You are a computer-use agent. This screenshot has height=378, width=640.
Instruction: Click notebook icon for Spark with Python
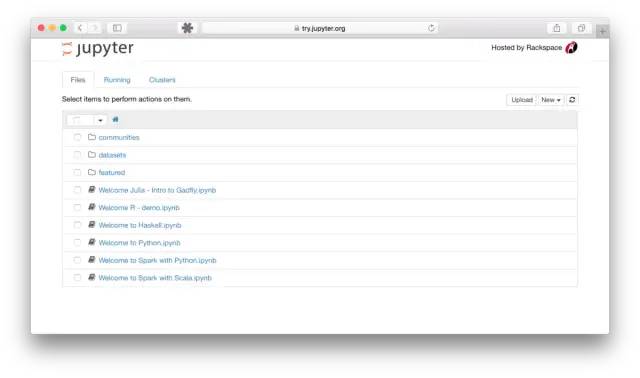pyautogui.click(x=92, y=260)
